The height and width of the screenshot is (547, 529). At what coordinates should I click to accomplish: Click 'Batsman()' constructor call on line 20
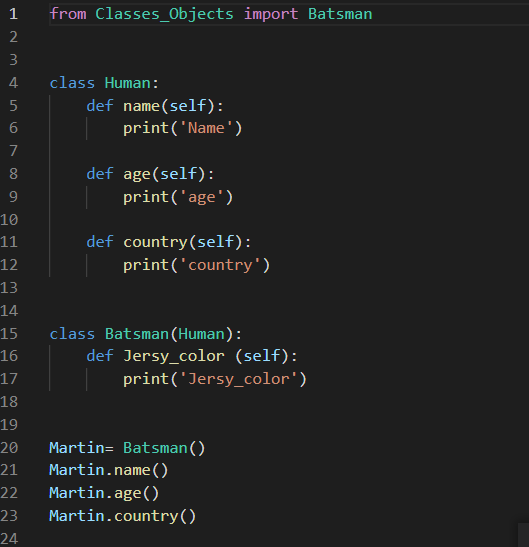164,448
